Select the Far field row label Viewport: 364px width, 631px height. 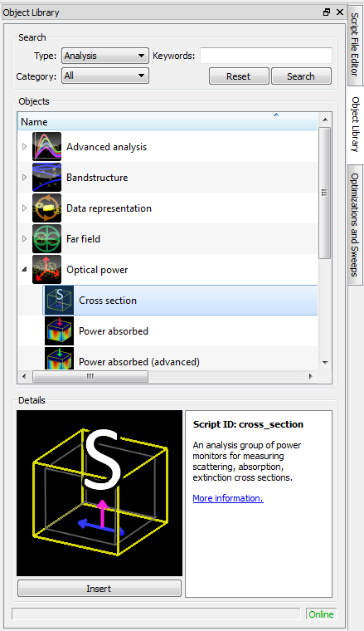(83, 238)
